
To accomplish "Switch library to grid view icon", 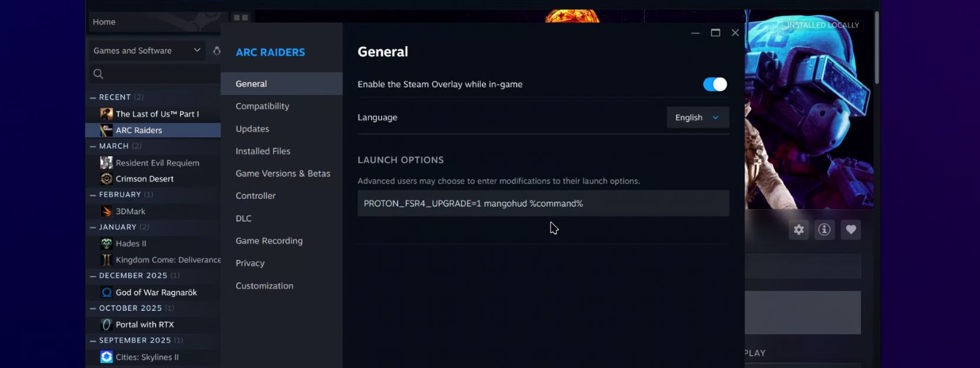I will point(240,17).
